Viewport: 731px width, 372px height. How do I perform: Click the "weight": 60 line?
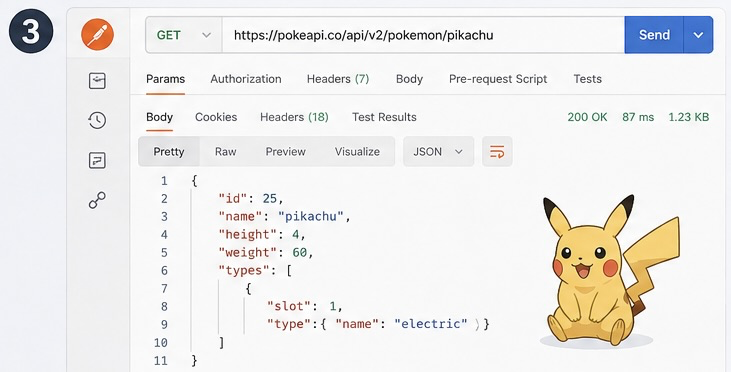coord(266,252)
